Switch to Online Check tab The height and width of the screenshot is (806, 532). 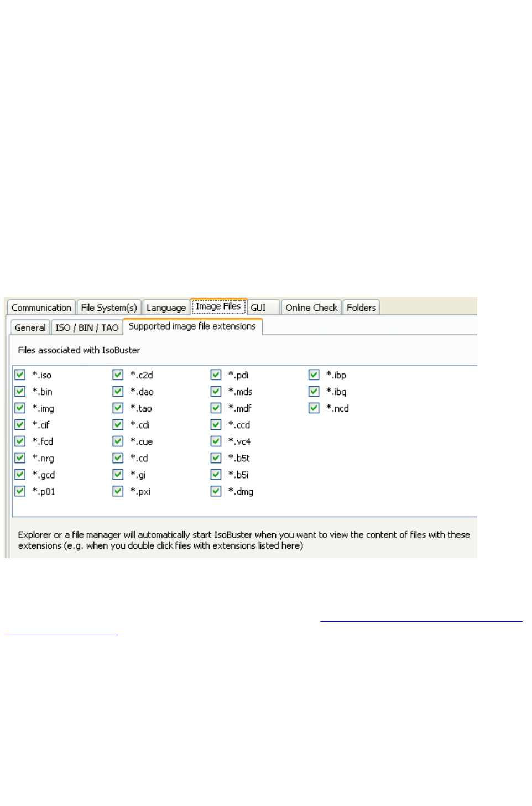pyautogui.click(x=311, y=308)
